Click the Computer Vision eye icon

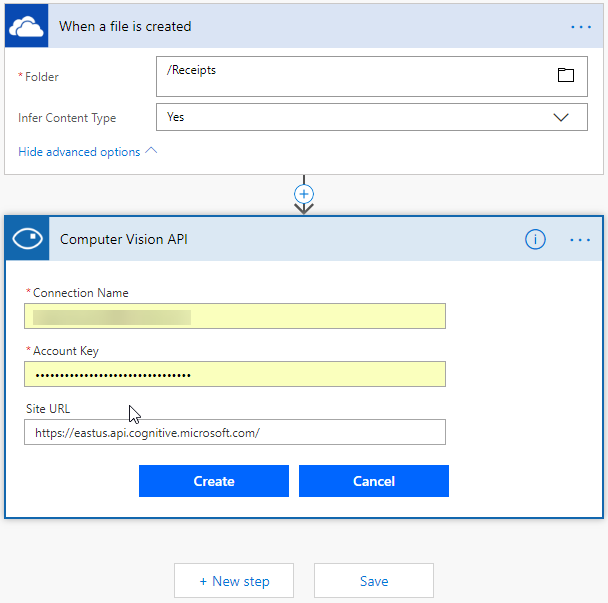pos(27,238)
